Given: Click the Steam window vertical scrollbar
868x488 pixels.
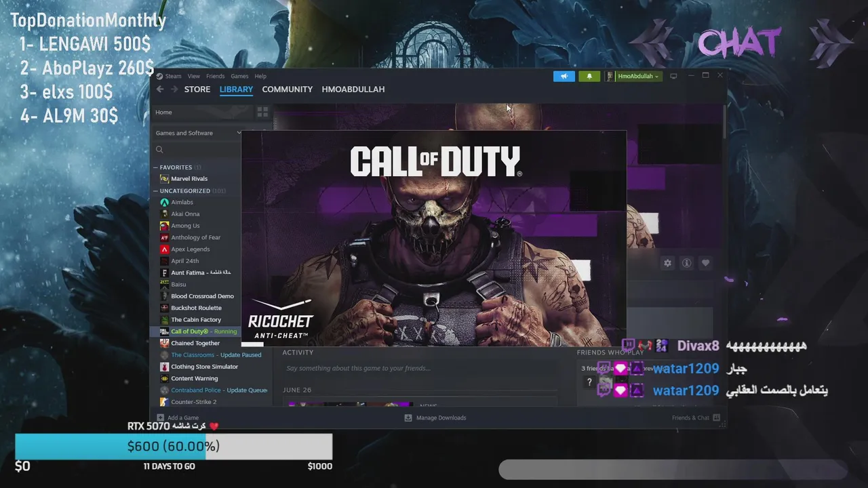Looking at the screenshot, I should pos(725,122).
